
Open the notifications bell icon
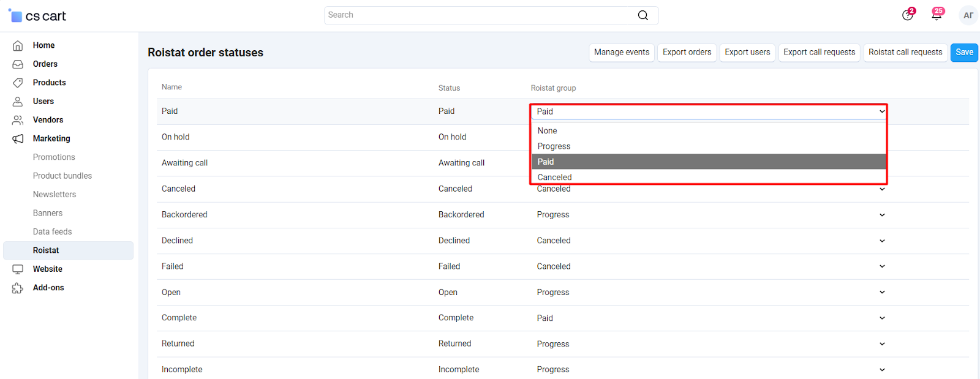click(x=937, y=15)
